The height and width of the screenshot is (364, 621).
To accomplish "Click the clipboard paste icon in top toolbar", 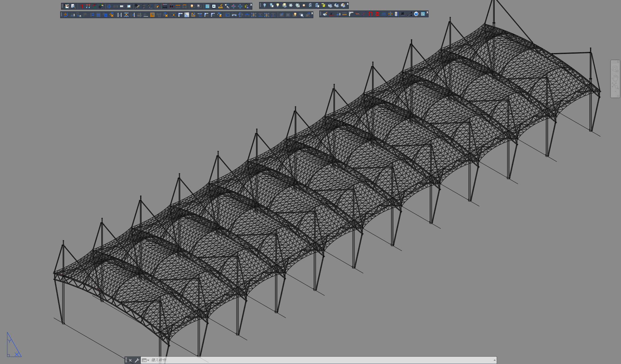I will point(246,6).
